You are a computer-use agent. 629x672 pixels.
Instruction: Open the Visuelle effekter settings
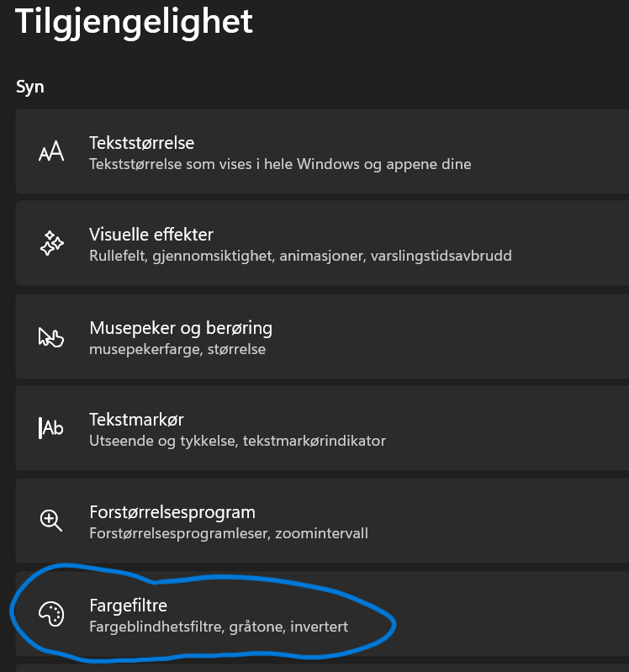151,235
